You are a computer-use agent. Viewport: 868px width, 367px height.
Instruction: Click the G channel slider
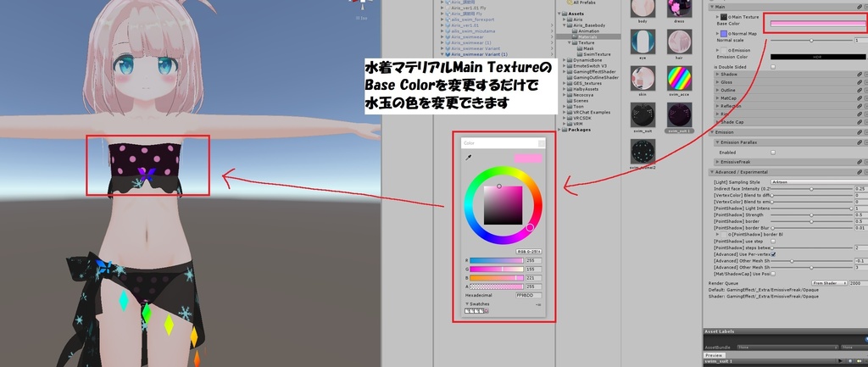click(497, 269)
